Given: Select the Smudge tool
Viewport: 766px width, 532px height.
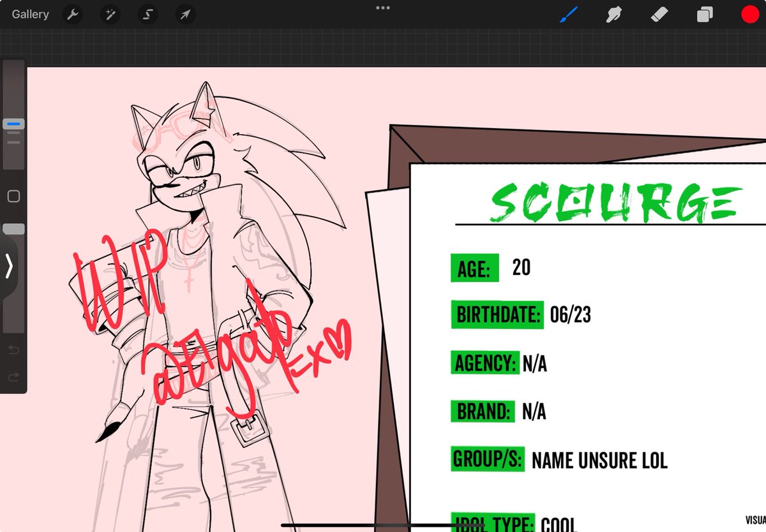Looking at the screenshot, I should click(x=613, y=14).
